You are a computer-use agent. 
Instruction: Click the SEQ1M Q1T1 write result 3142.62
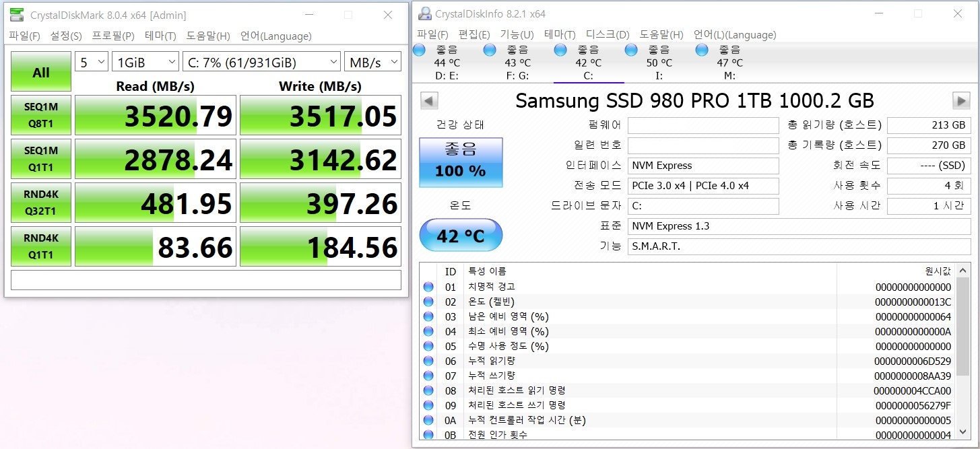pyautogui.click(x=321, y=159)
